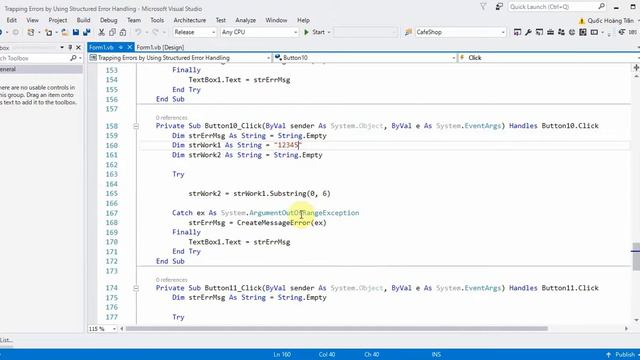Viewport: 640px width, 360px height.
Task: Click the team members icon in the right toolbar
Action: tap(561, 32)
